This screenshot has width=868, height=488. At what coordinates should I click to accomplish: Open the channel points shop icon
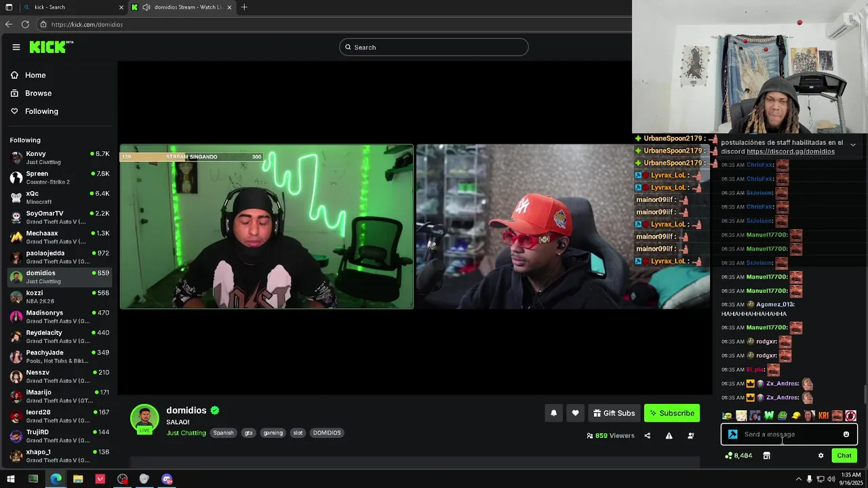pos(766,455)
